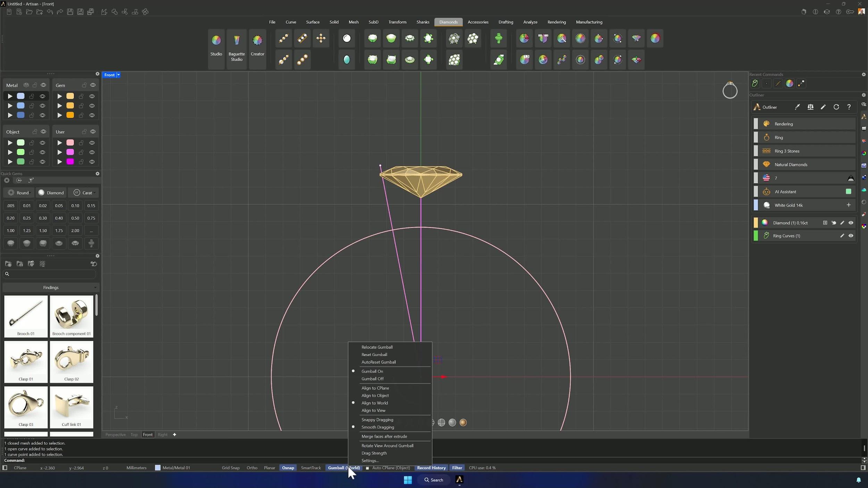Expand the Findings category dropdown
This screenshot has height=488, width=868.
51,287
